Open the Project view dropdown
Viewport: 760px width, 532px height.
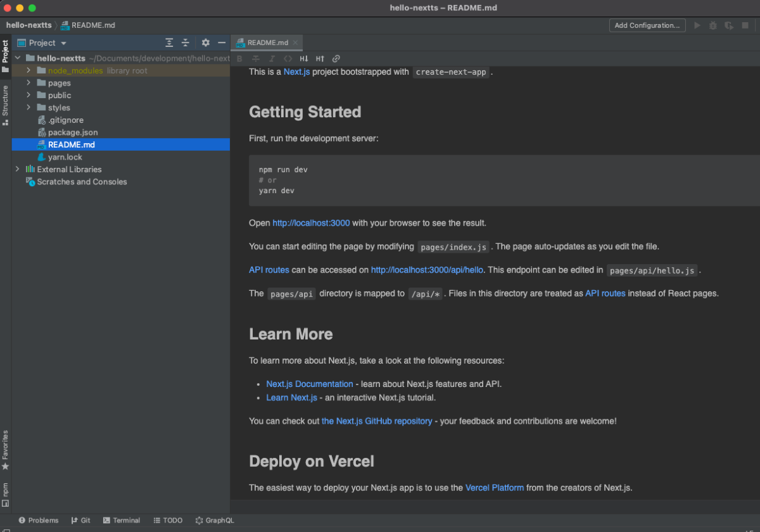[42, 43]
